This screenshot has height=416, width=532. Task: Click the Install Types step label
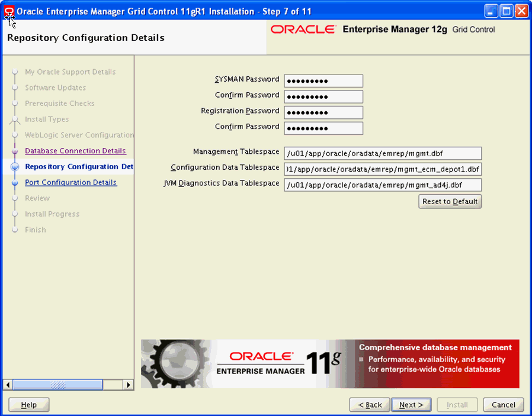pos(47,120)
